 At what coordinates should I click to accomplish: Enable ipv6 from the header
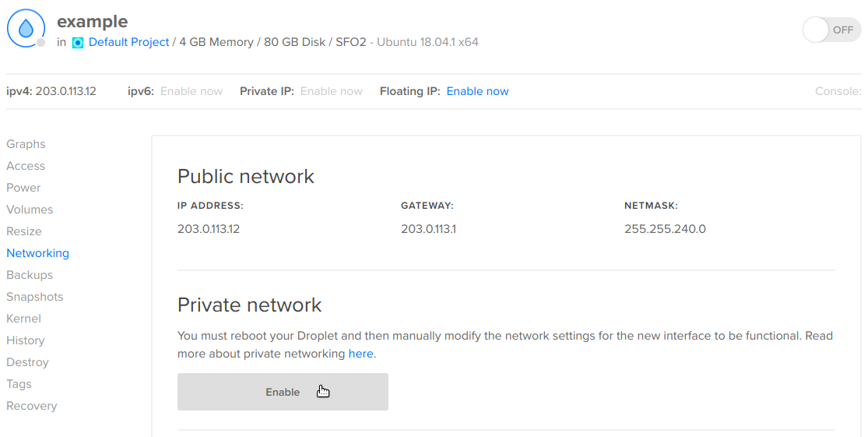(192, 91)
